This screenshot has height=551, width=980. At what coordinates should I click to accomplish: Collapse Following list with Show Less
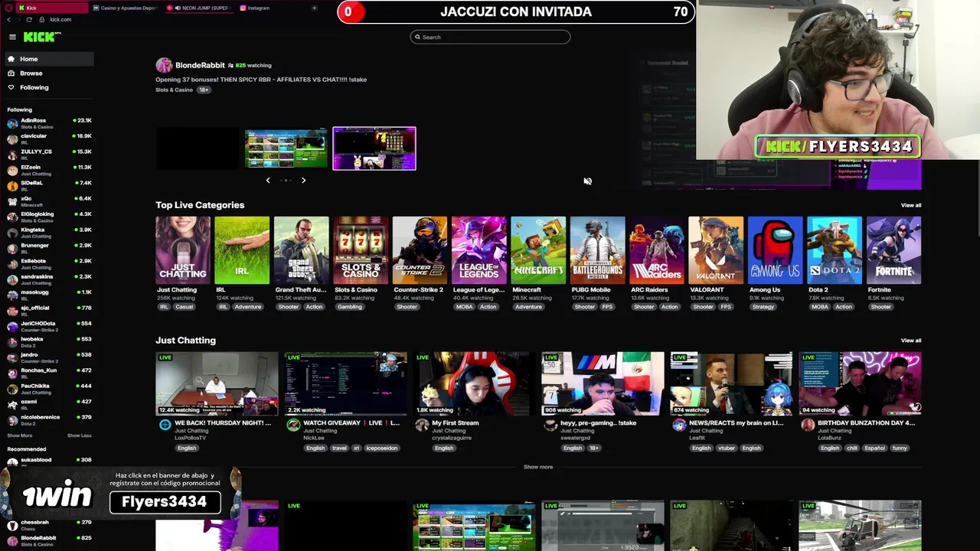click(x=80, y=435)
